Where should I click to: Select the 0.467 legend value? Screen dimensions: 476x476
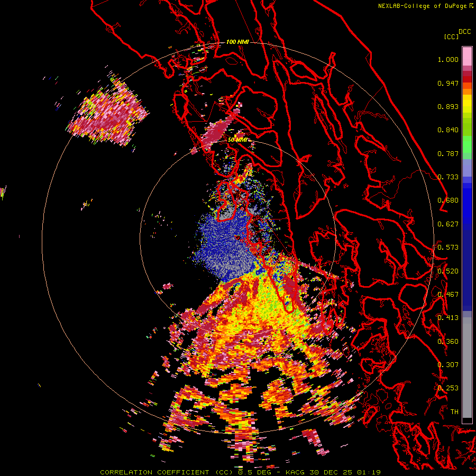[x=448, y=295]
